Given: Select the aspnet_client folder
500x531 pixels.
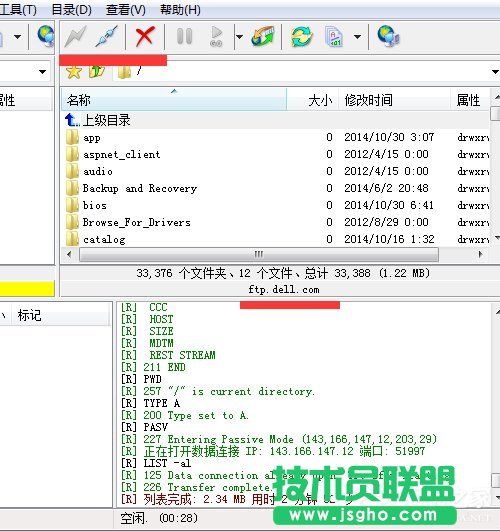Looking at the screenshot, I should coord(122,154).
